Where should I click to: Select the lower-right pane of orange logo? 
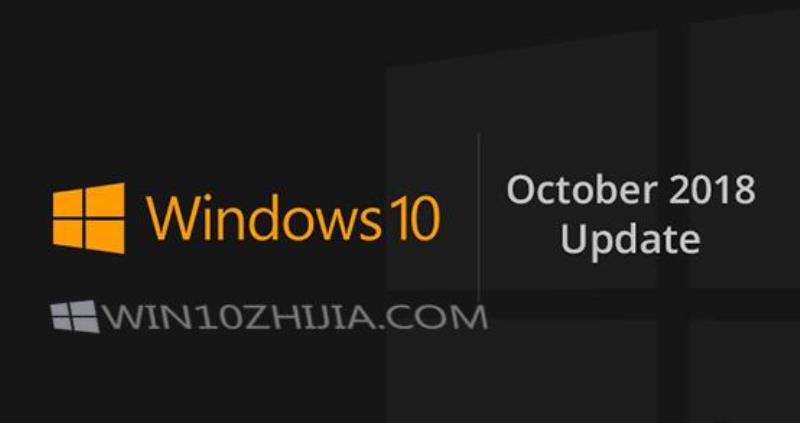[105, 237]
